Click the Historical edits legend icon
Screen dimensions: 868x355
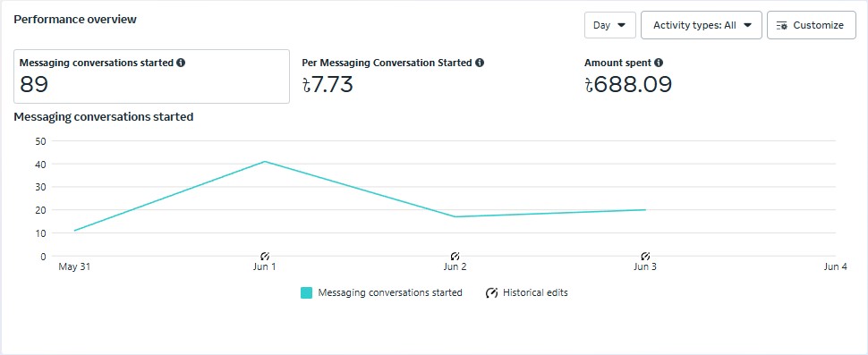coord(491,293)
